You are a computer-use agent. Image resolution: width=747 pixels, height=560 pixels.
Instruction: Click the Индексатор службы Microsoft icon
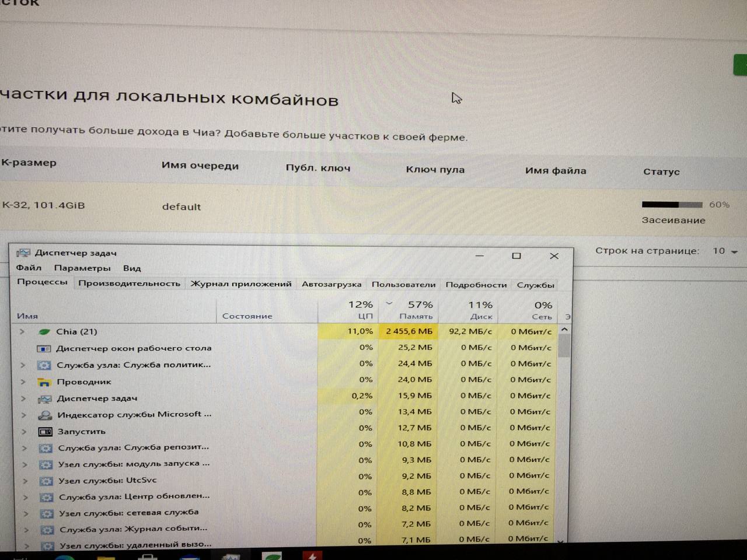(44, 415)
